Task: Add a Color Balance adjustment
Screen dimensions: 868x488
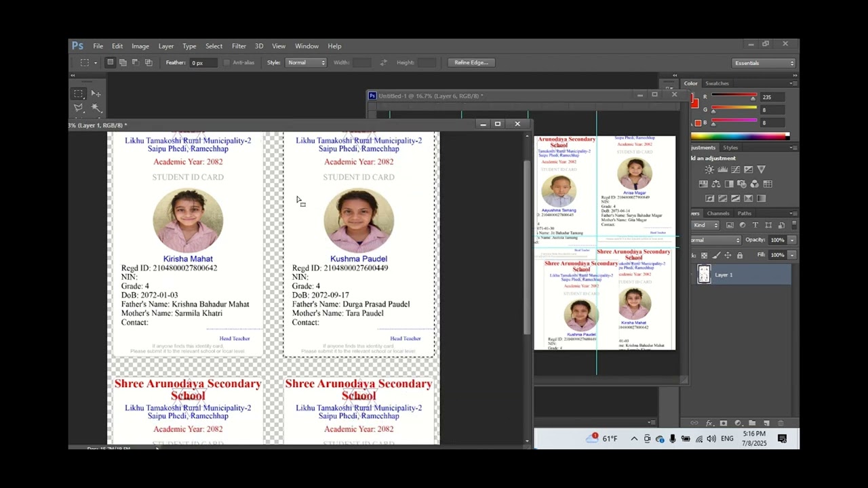Action: tap(716, 184)
